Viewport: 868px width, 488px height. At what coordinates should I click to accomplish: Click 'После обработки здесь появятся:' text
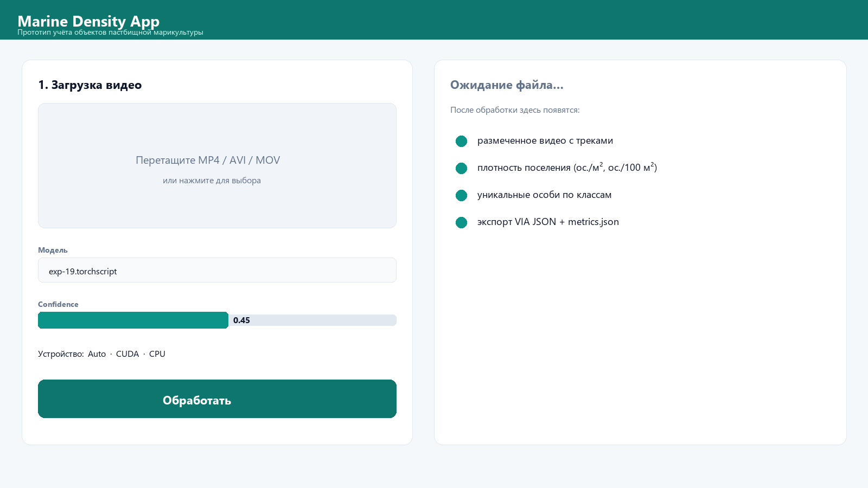pyautogui.click(x=515, y=110)
